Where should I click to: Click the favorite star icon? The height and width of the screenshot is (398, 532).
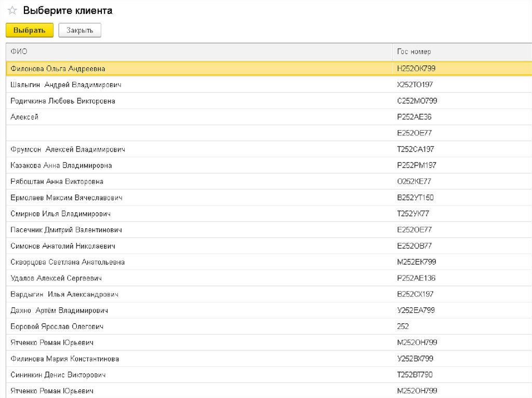tap(12, 11)
